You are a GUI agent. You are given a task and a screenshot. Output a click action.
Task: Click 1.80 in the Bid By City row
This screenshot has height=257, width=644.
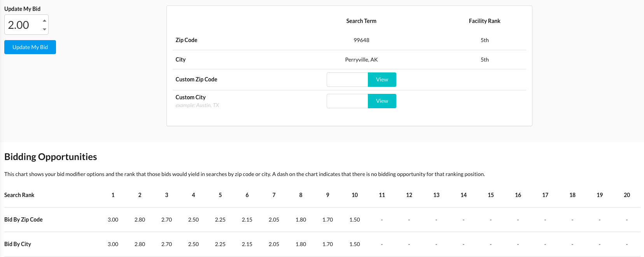pos(301,244)
